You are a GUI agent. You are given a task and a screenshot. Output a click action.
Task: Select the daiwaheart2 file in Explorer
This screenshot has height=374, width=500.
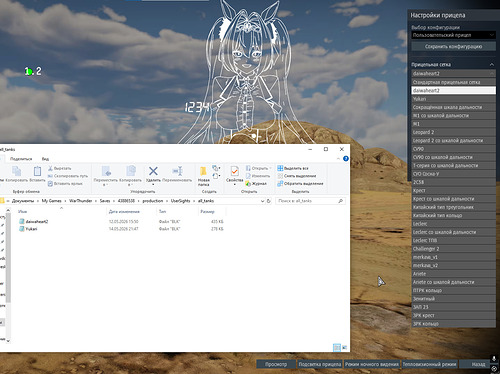[37, 221]
